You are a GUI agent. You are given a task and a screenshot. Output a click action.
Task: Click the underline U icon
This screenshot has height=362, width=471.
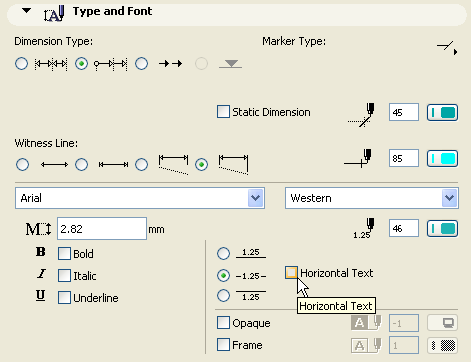tap(41, 296)
